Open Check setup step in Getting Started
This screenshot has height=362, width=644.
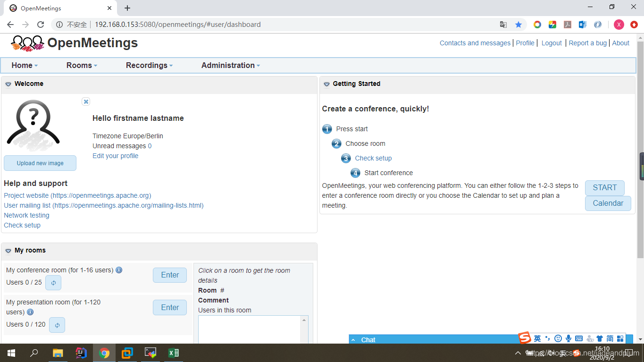pyautogui.click(x=373, y=158)
